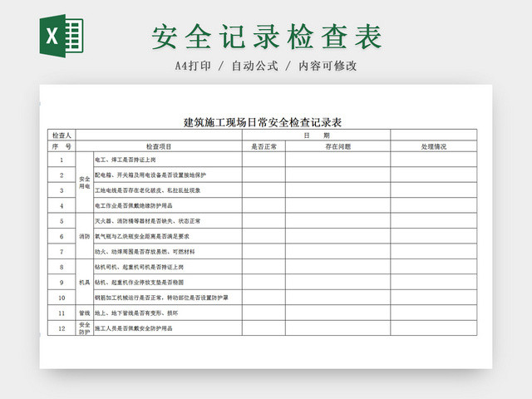Select sequence number cell 12

coord(62,328)
